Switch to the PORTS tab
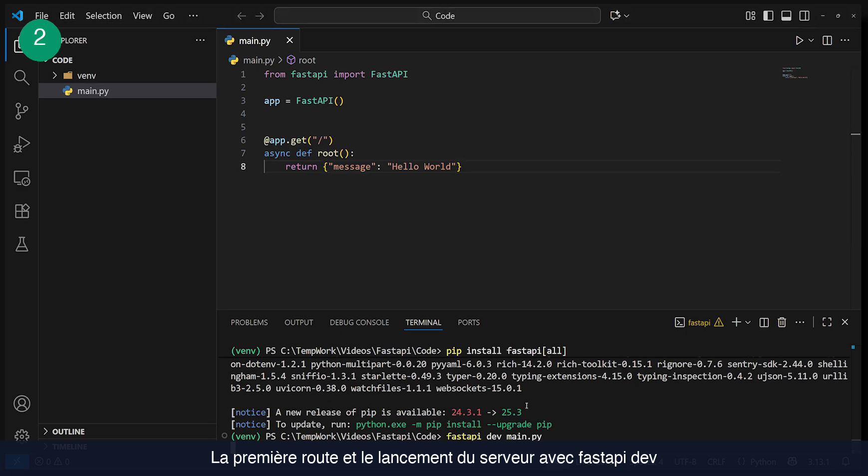 [469, 323]
